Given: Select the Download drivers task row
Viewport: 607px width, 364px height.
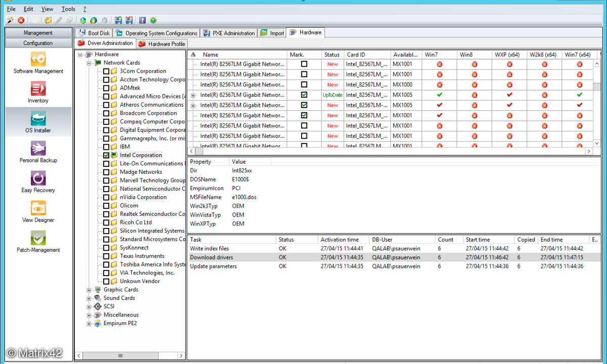Looking at the screenshot, I should click(394, 257).
